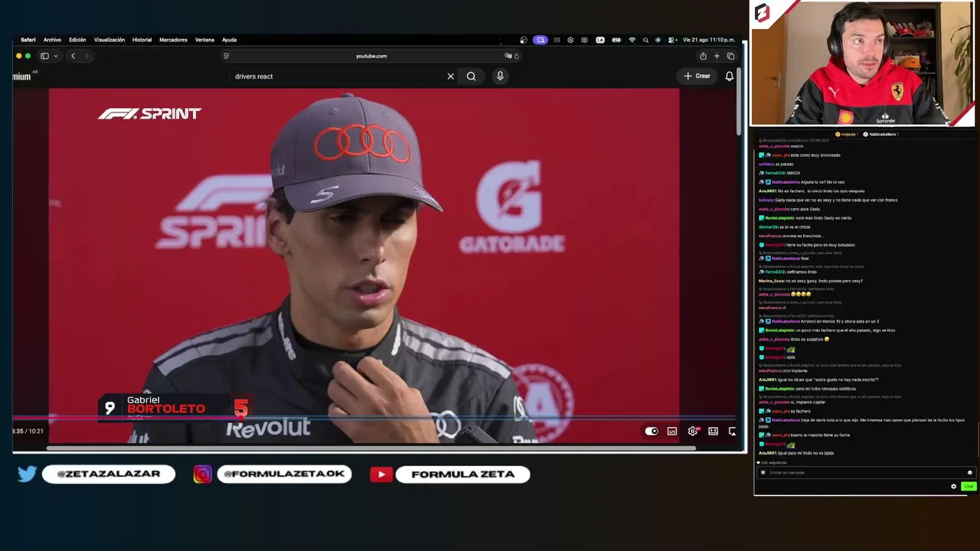Click the horizontal scrollbar under the video
Image resolution: width=980 pixels, height=551 pixels.
click(x=371, y=448)
